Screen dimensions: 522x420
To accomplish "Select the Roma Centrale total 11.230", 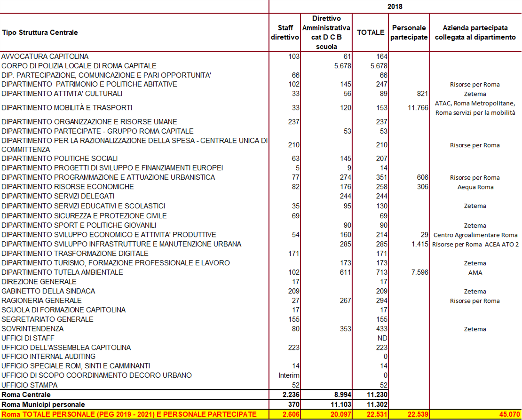I will [x=377, y=394].
